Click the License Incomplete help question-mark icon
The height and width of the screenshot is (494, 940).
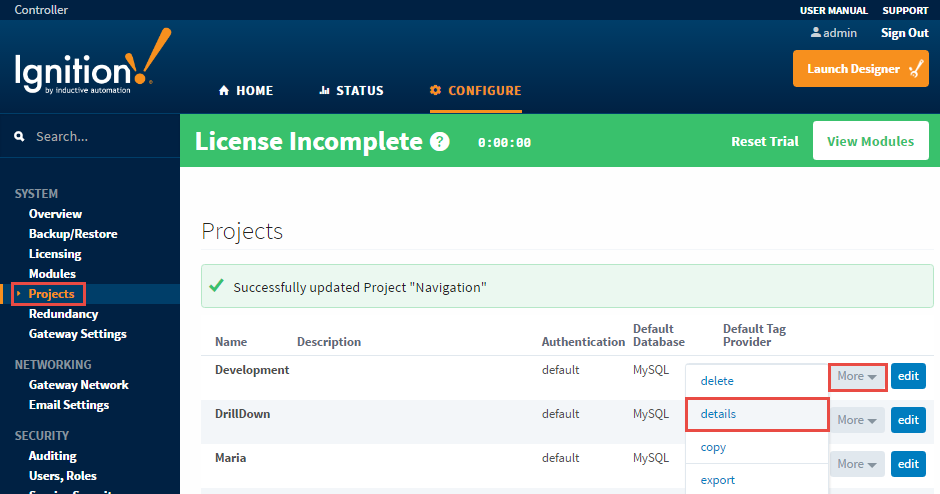(439, 142)
